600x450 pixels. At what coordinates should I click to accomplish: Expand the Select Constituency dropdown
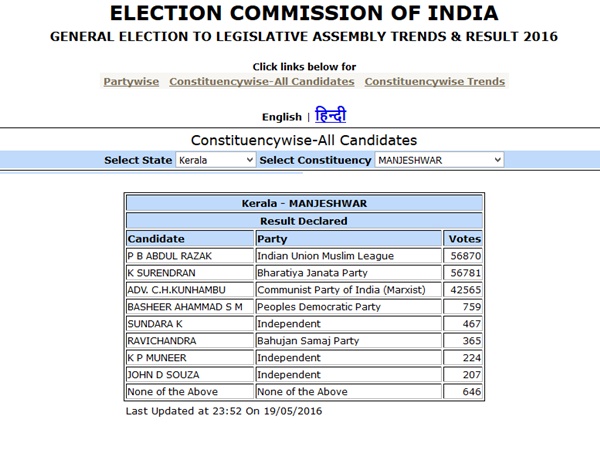click(439, 160)
